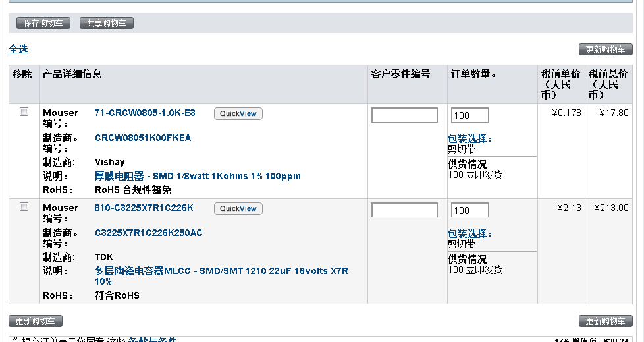Select the ¥213.00 total price text

(611, 208)
